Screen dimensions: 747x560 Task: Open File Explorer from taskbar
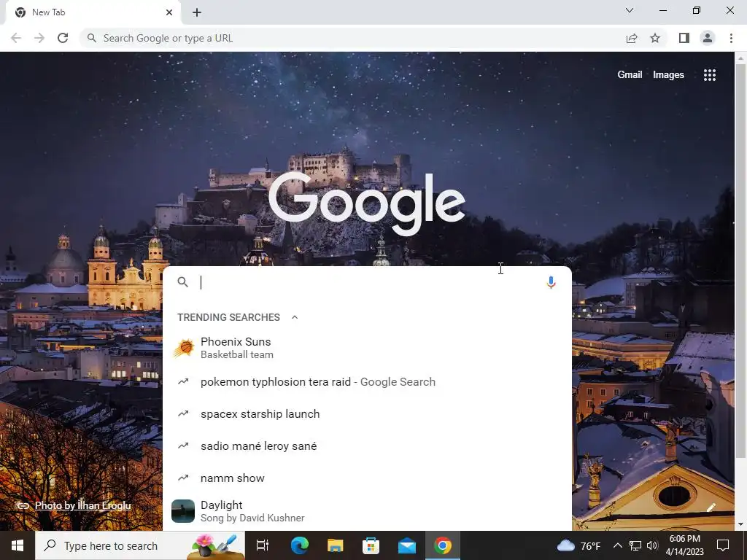(336, 545)
